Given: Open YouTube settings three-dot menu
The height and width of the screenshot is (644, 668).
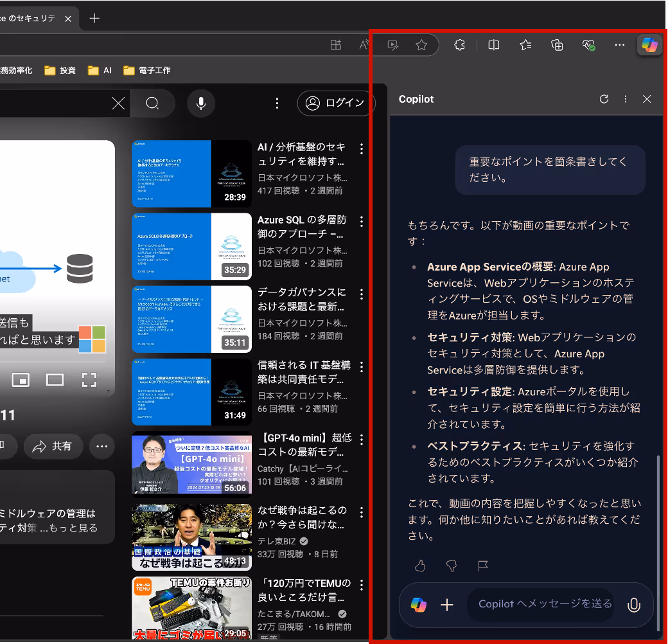Looking at the screenshot, I should click(277, 103).
